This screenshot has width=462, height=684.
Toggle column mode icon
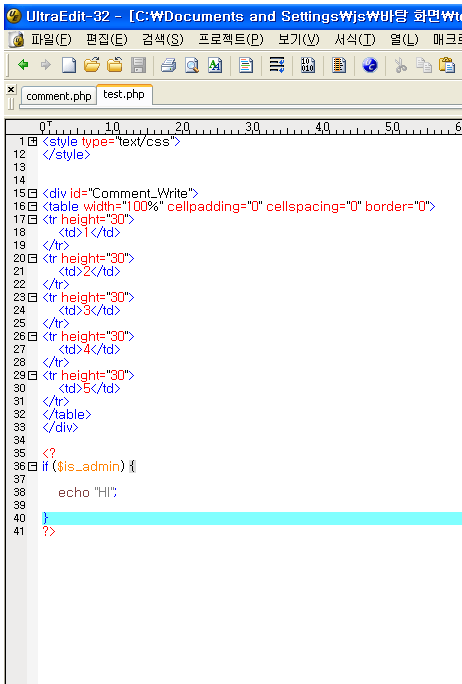tap(339, 65)
